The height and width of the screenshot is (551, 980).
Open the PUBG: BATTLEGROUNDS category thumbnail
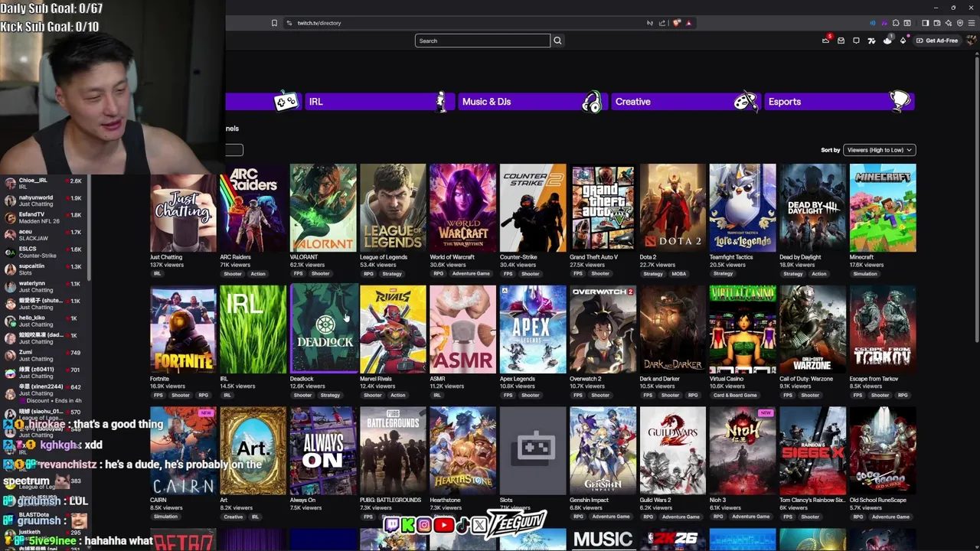click(x=393, y=452)
